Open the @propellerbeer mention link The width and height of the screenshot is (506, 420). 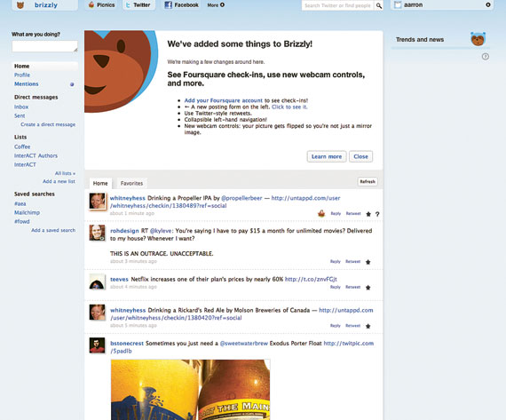pos(241,198)
